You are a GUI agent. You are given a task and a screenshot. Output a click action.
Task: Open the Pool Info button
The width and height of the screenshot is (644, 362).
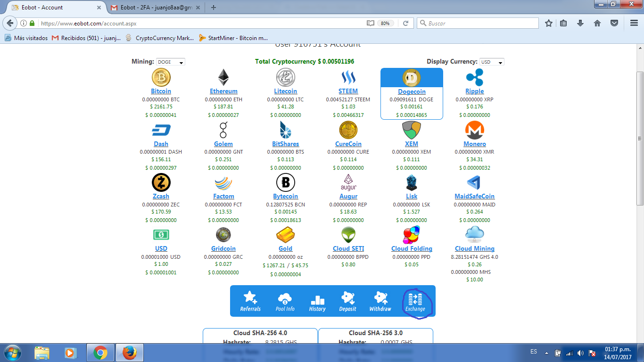[x=285, y=301]
